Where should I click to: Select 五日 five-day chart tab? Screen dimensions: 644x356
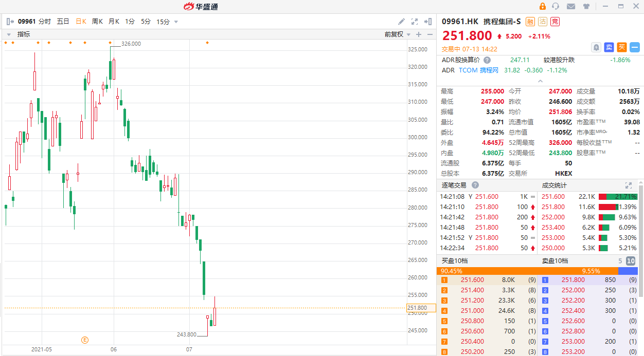(x=63, y=22)
